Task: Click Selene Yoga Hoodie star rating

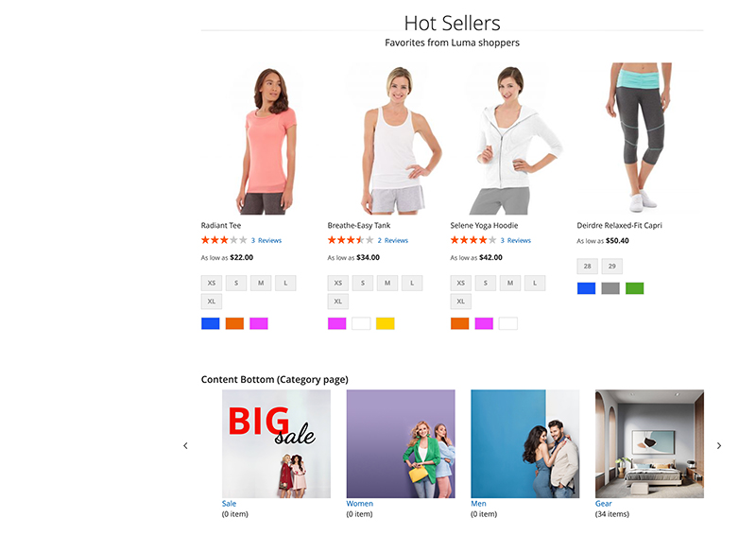Action: tap(473, 240)
